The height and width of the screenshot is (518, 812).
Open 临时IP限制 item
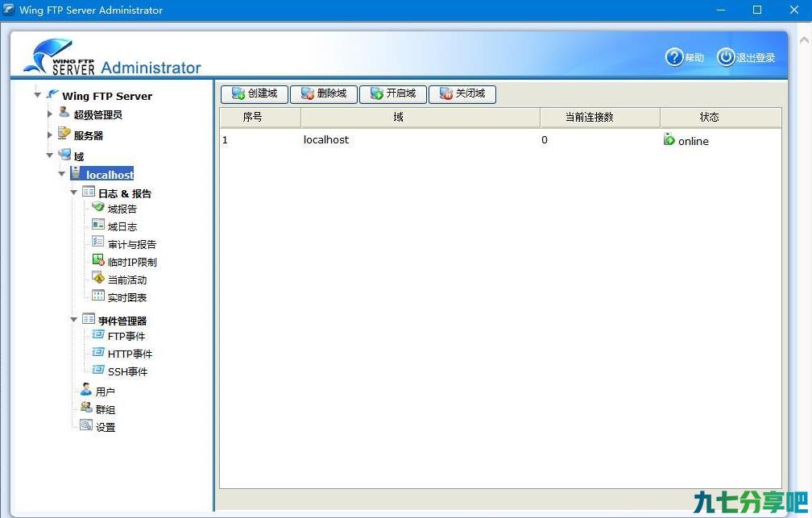pos(132,262)
